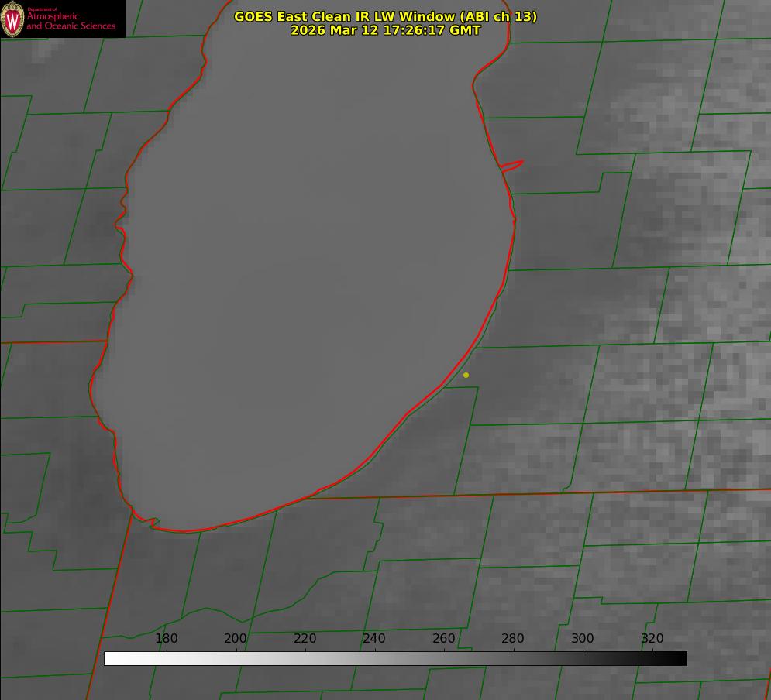The image size is (771, 700).
Task: Click the white end of the grayscale colorbar
Action: pos(110,658)
